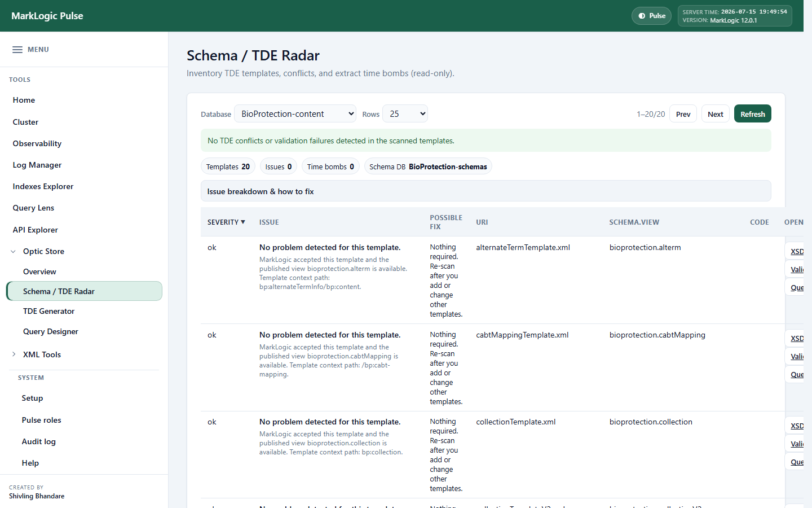This screenshot has width=812, height=508.
Task: Expand Issue breakdown & how to fix
Action: click(486, 191)
